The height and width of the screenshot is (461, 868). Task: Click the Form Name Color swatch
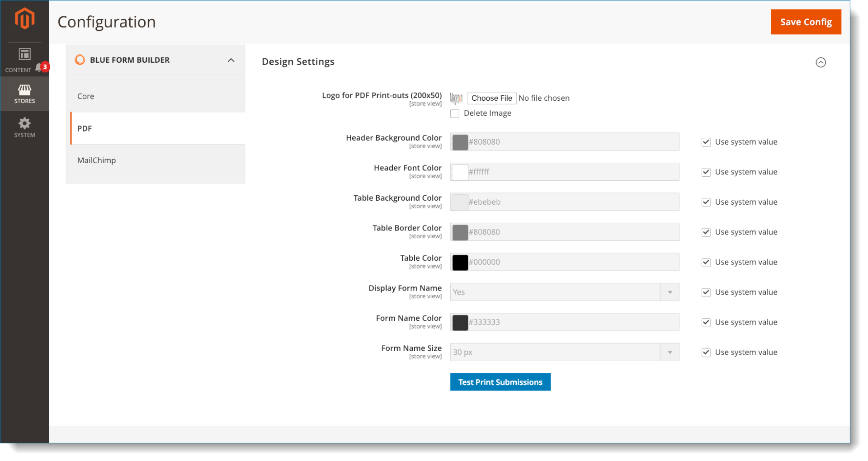click(x=460, y=322)
